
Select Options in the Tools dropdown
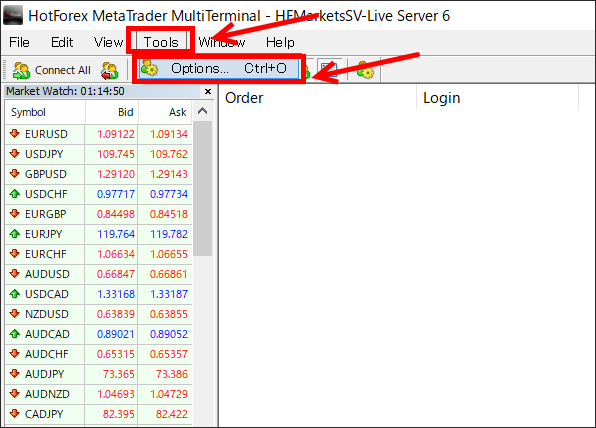coord(219,68)
